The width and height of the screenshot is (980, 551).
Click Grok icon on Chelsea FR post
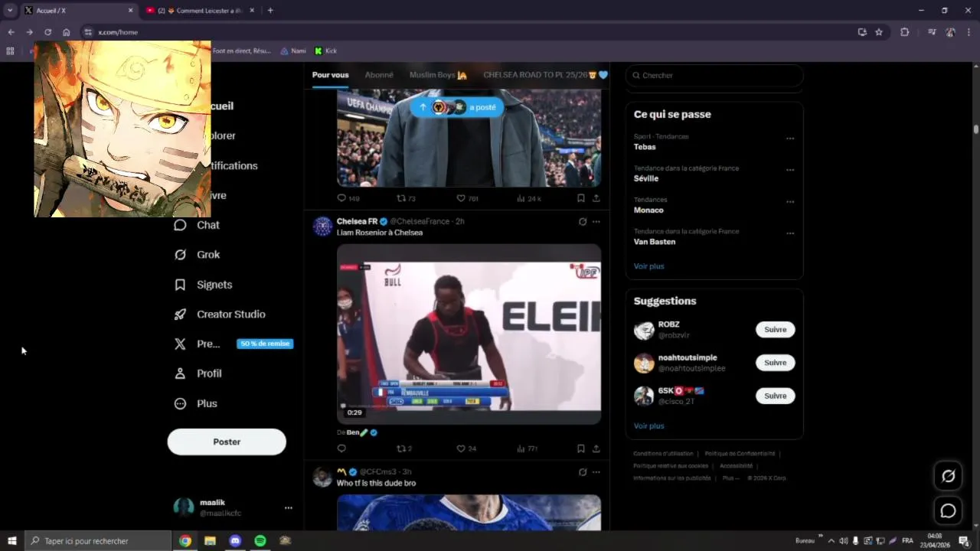[x=583, y=221]
